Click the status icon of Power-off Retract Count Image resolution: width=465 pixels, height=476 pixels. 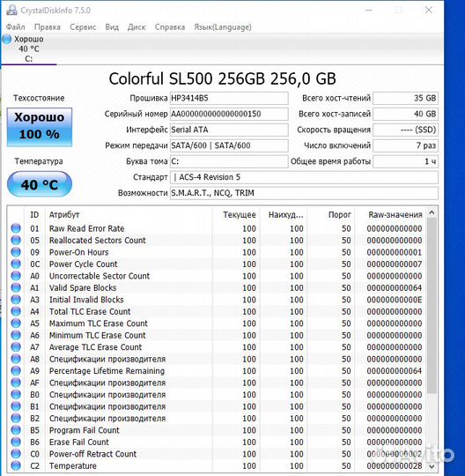(16, 454)
